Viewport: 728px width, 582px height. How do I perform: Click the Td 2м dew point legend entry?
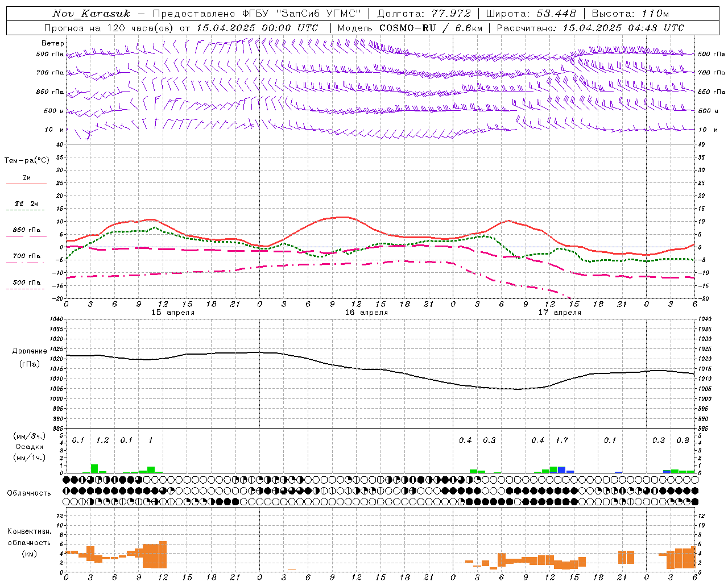27,203
